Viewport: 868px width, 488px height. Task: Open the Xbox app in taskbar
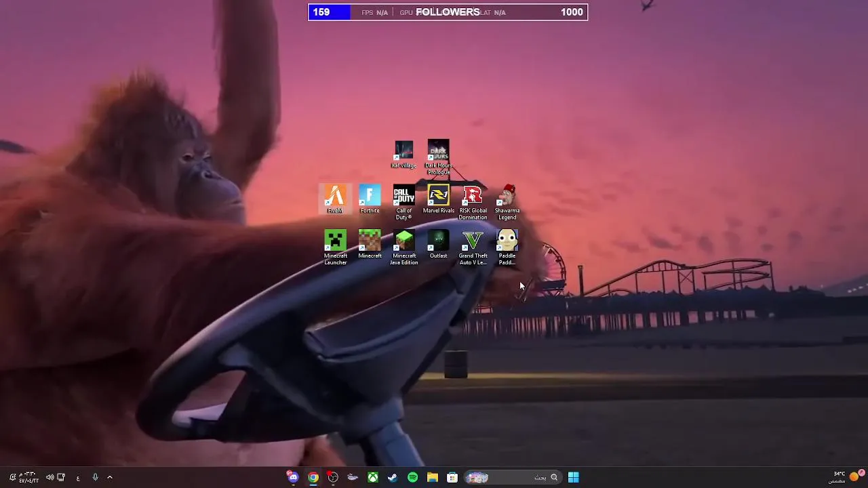(x=373, y=477)
